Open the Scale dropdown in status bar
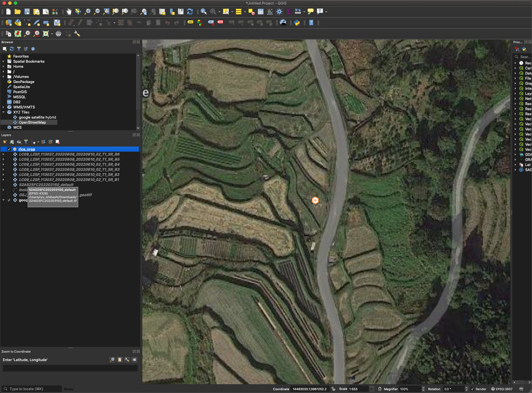This screenshot has height=393, width=532. (372, 389)
